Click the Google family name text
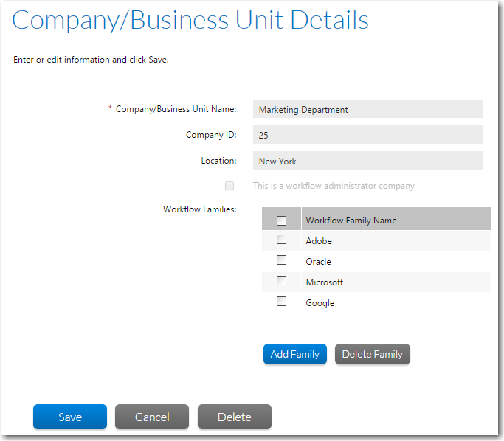This screenshot has height=441, width=504. pyautogui.click(x=320, y=303)
